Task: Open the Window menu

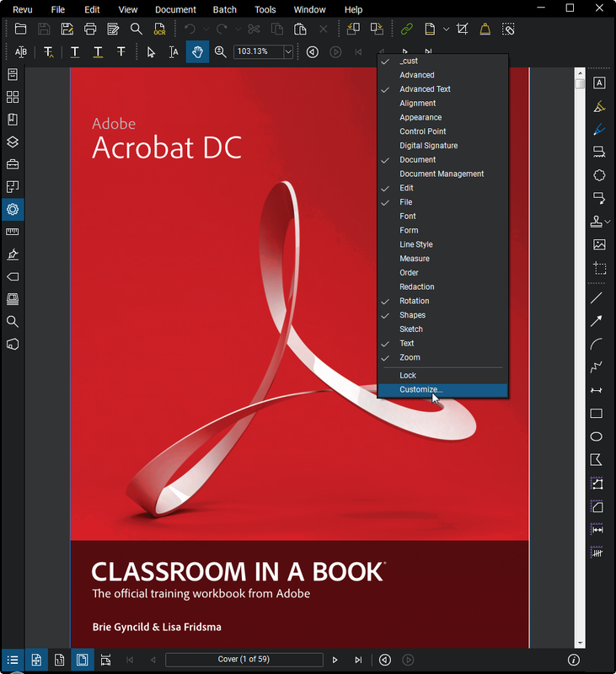Action: 309,9
